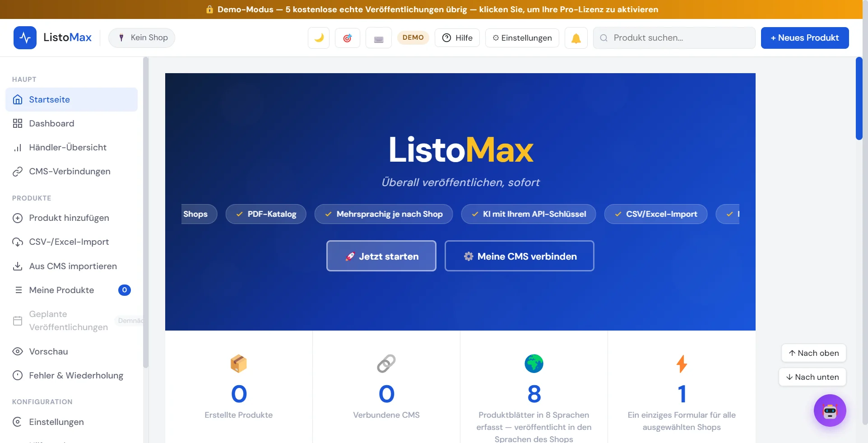The width and height of the screenshot is (868, 443).
Task: Click the Vorschau eye icon
Action: click(18, 351)
